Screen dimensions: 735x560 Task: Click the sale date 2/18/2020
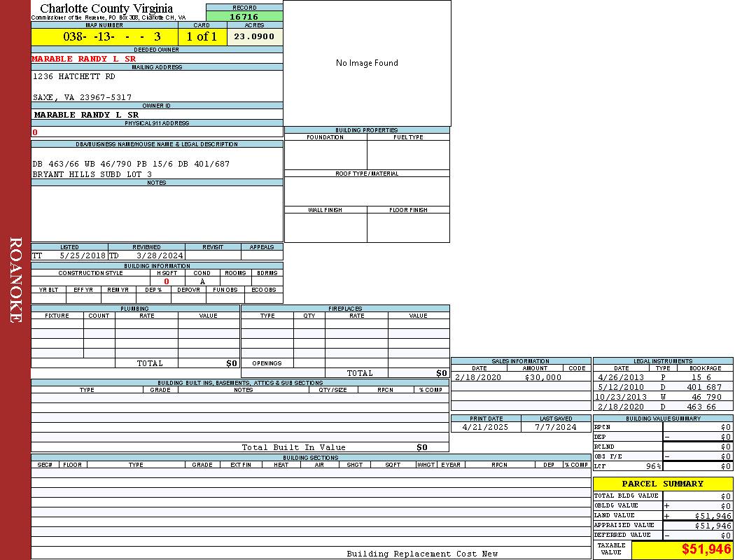[479, 377]
